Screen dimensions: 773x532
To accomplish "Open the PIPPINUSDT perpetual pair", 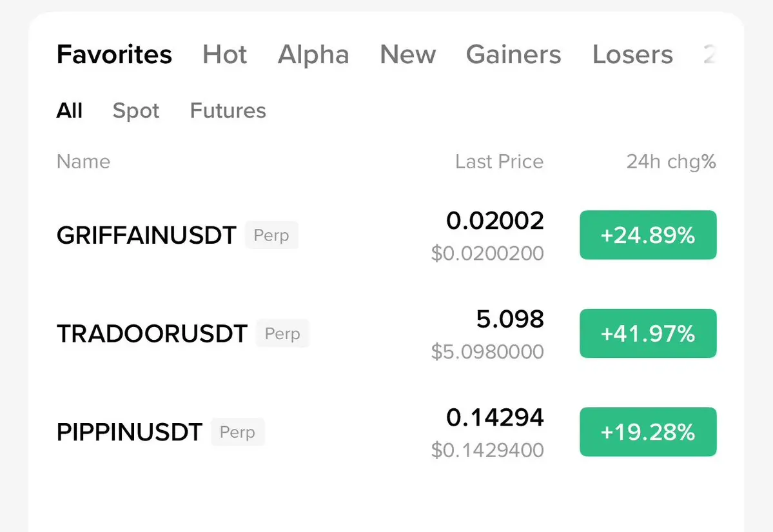I will 130,432.
